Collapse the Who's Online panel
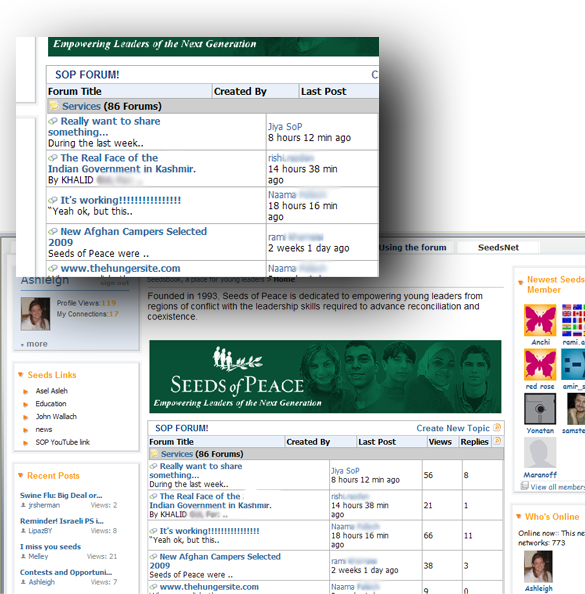This screenshot has height=594, width=585. pos(519,516)
